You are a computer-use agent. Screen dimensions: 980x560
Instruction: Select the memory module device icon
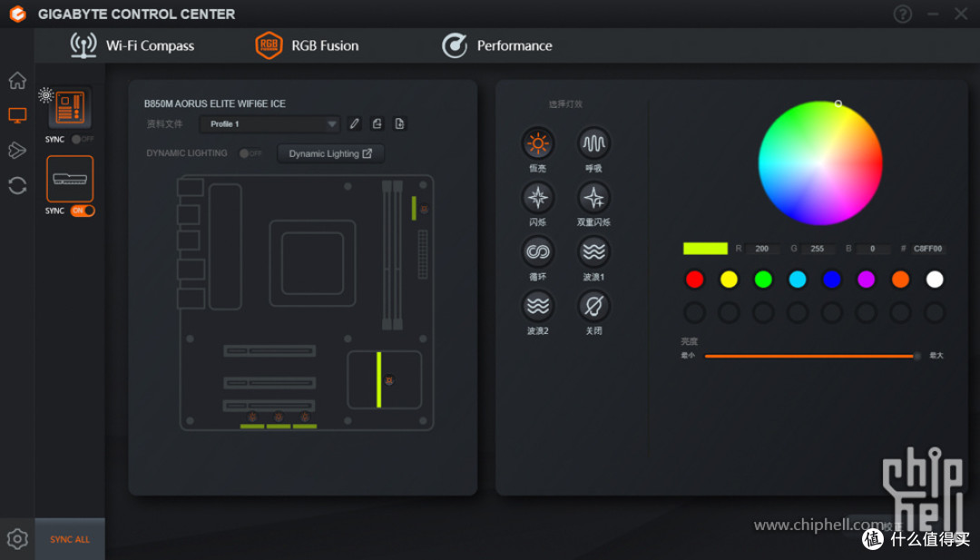click(70, 179)
